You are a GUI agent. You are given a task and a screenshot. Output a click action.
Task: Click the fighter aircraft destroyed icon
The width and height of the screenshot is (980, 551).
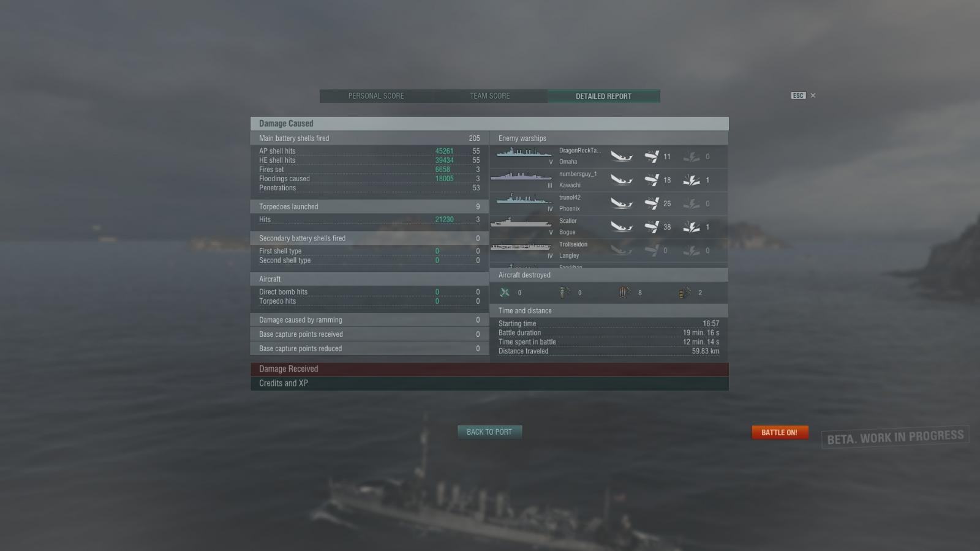[x=505, y=293]
